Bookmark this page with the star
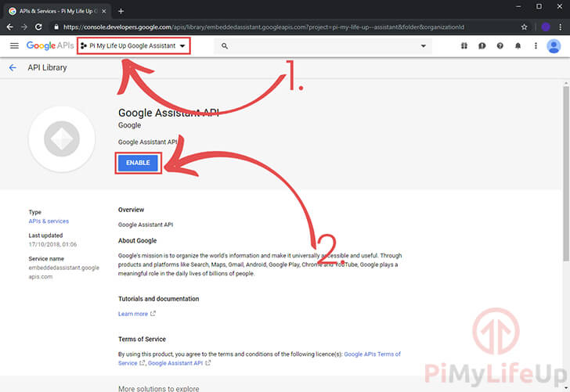The width and height of the screenshot is (570, 392). coord(524,27)
